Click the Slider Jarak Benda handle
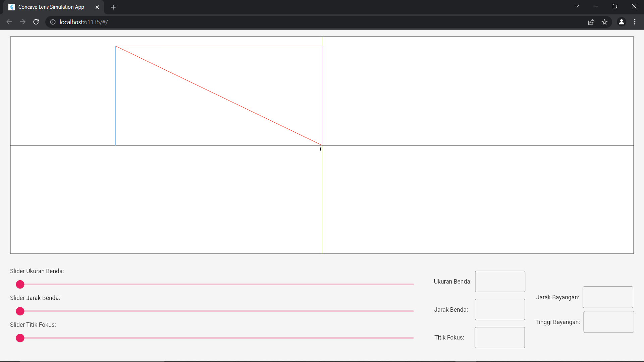 (x=20, y=311)
